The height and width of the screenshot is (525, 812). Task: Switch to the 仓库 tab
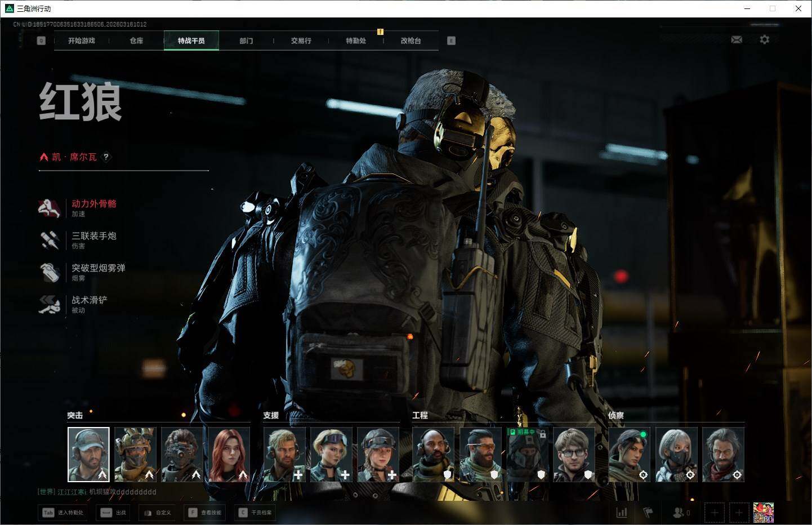(136, 41)
